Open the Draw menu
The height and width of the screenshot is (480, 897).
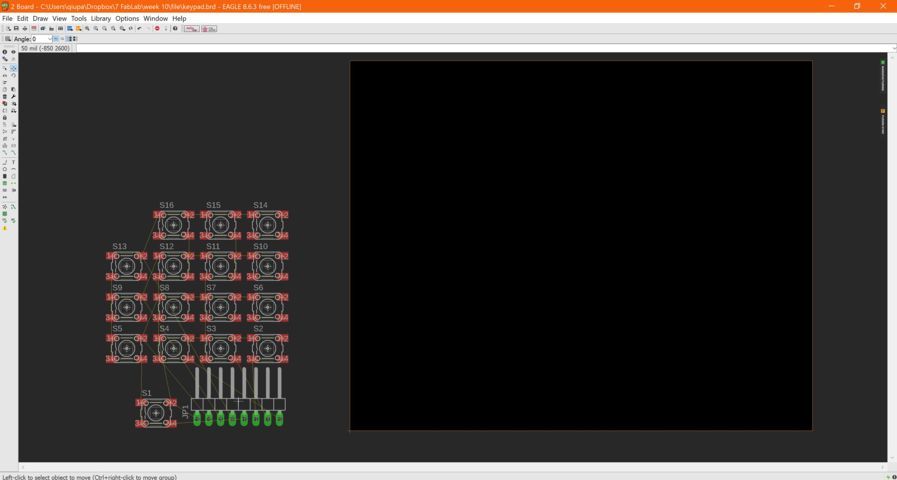click(x=40, y=18)
